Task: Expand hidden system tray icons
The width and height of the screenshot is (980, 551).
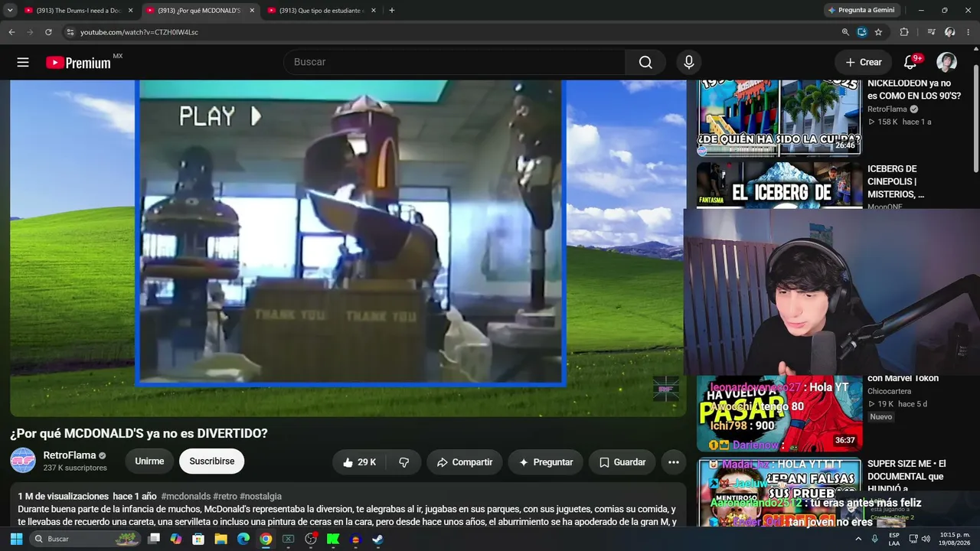Action: [857, 539]
